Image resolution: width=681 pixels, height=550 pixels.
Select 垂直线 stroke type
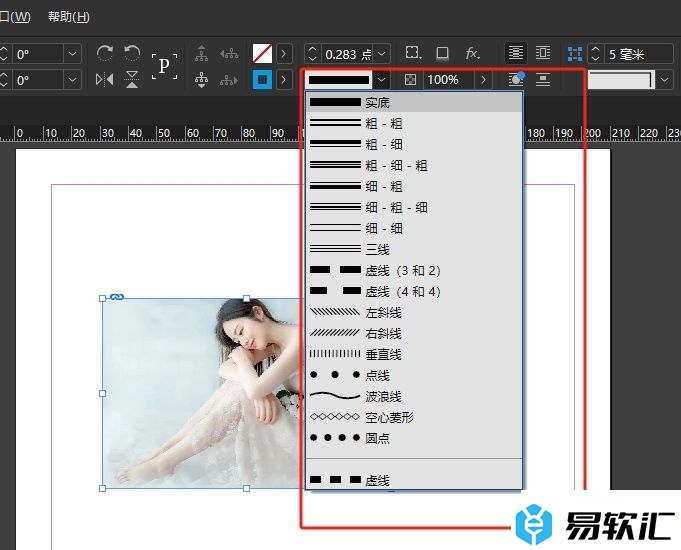coord(414,355)
